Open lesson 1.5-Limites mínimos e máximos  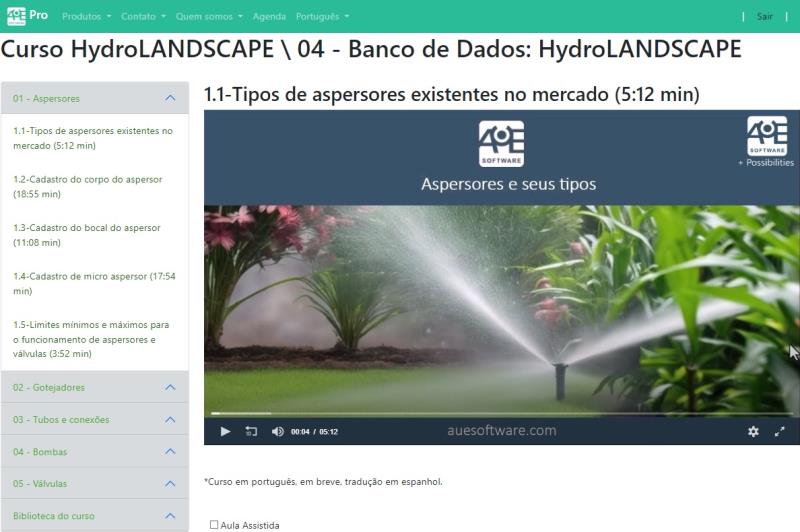91,339
